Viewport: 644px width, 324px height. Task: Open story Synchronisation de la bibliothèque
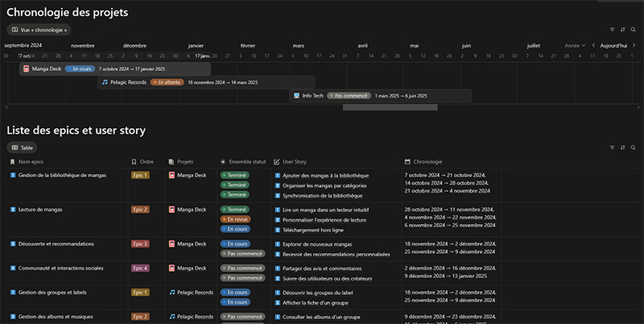pyautogui.click(x=323, y=196)
